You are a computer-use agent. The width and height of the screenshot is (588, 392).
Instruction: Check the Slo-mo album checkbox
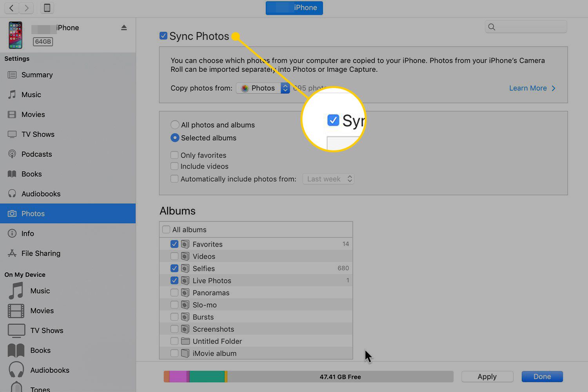(x=174, y=305)
